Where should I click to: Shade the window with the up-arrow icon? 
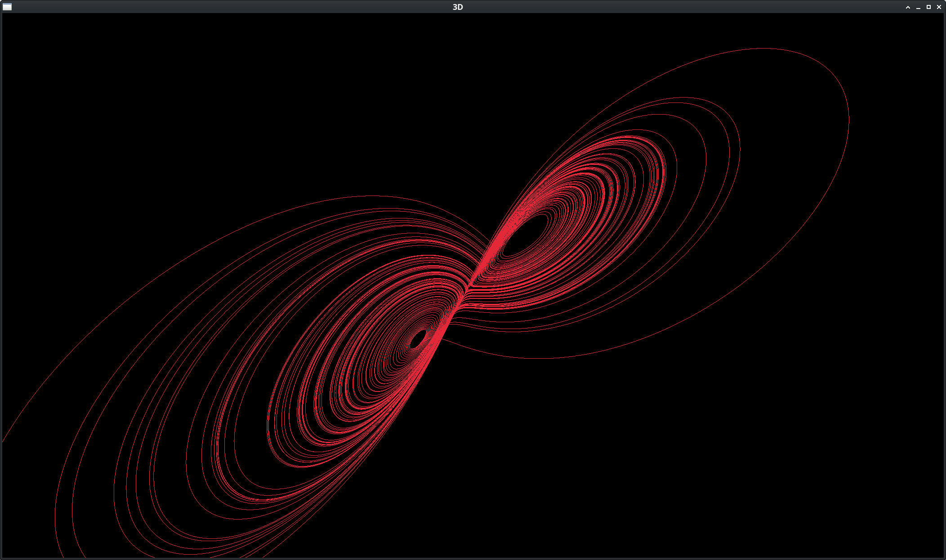pos(908,7)
